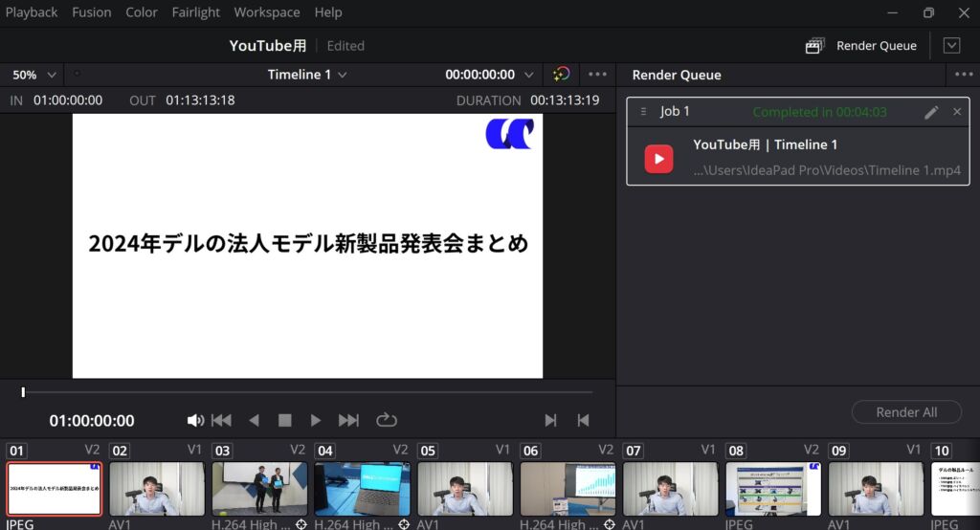Open the 50% viewer zoom dropdown
The height and width of the screenshot is (530, 980).
pos(33,75)
